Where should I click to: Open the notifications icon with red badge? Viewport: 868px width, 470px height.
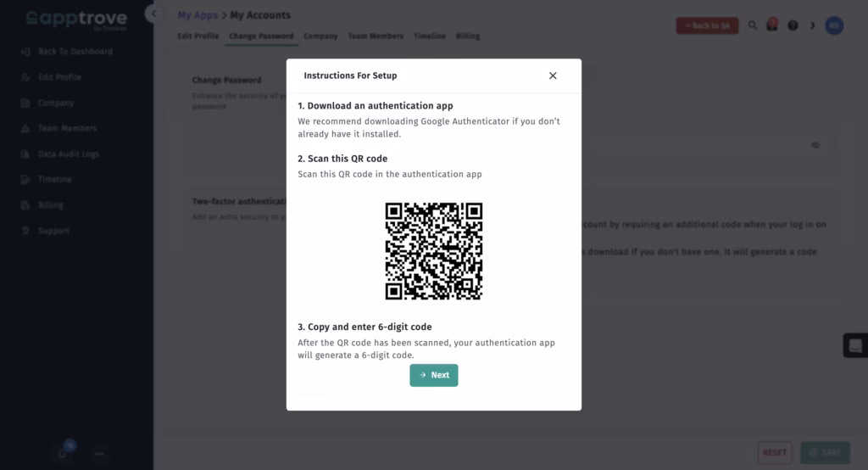(772, 25)
